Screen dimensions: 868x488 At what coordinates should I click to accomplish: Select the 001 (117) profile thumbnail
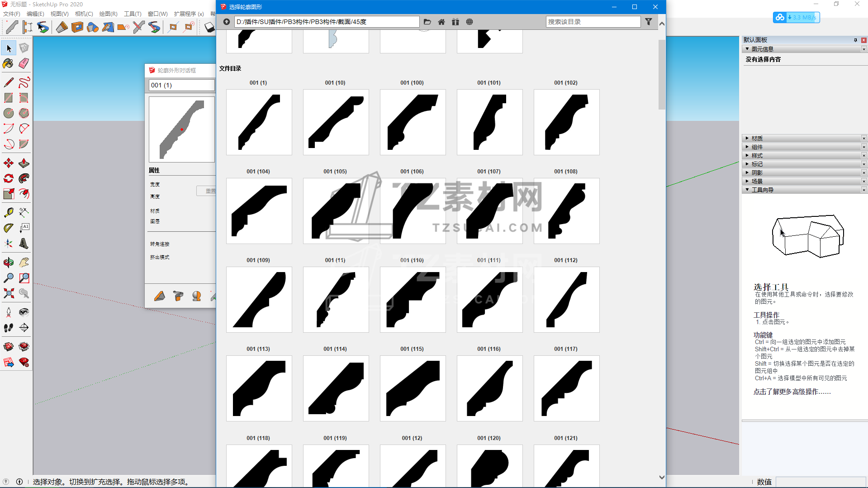coord(567,388)
